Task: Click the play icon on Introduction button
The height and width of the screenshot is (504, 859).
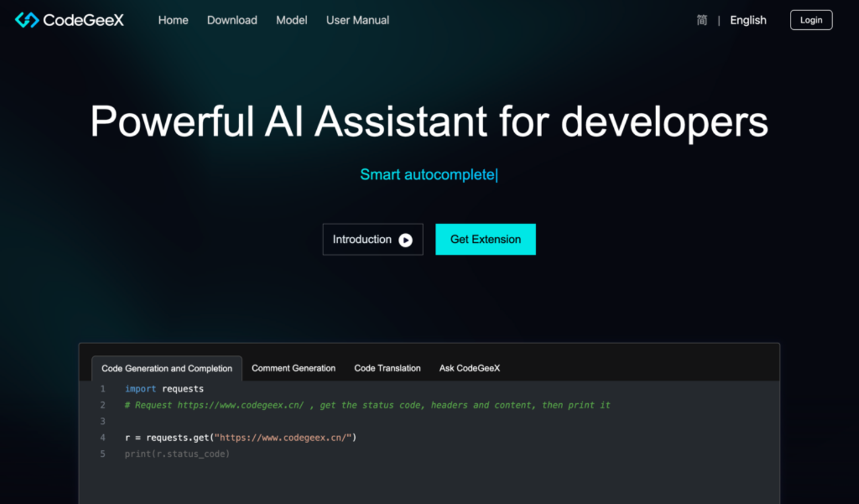Action: (x=406, y=240)
